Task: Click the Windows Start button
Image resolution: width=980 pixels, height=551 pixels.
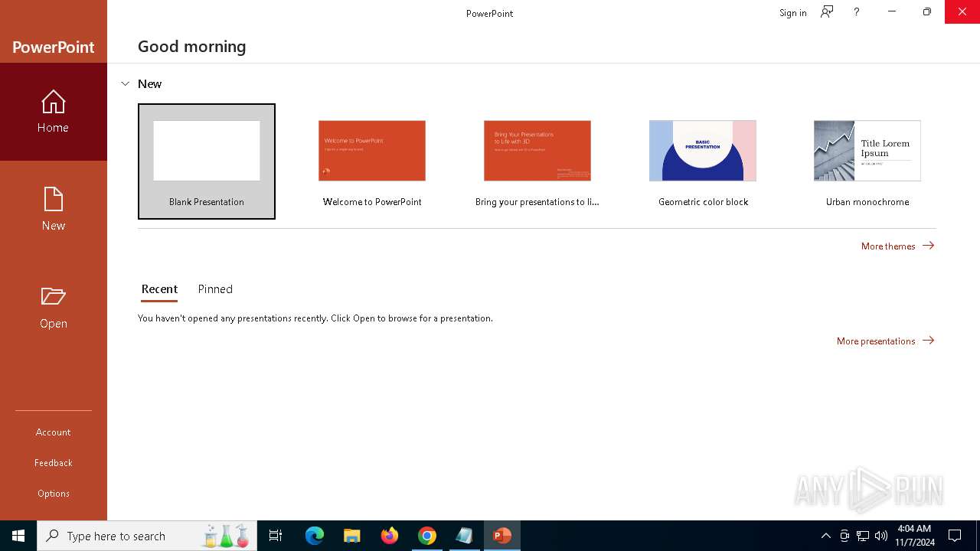Action: (x=18, y=536)
